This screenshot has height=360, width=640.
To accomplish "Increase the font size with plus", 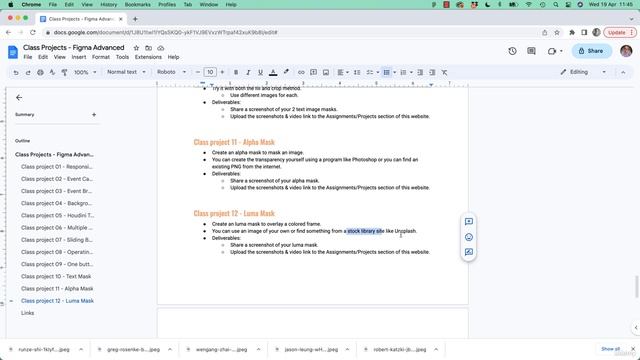I will [222, 72].
